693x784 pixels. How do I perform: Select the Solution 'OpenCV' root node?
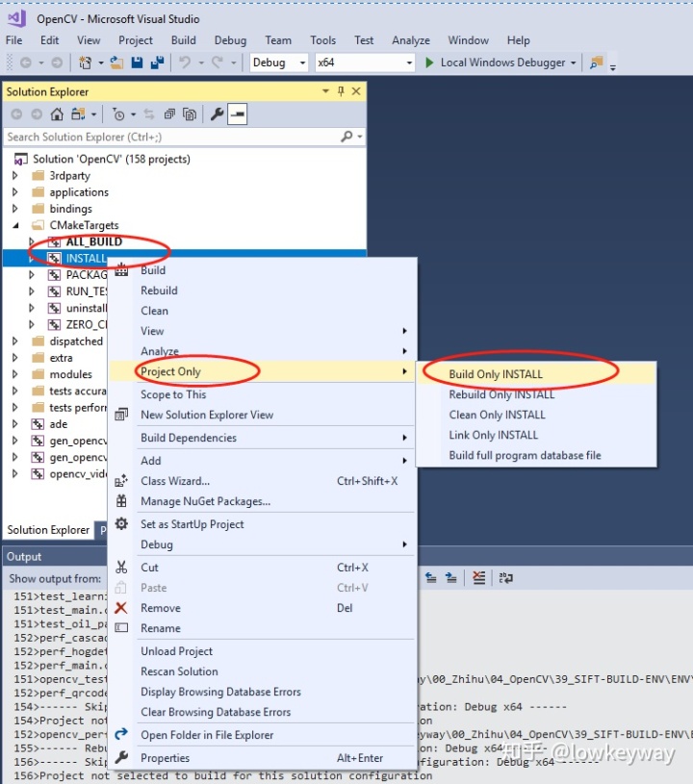(111, 159)
